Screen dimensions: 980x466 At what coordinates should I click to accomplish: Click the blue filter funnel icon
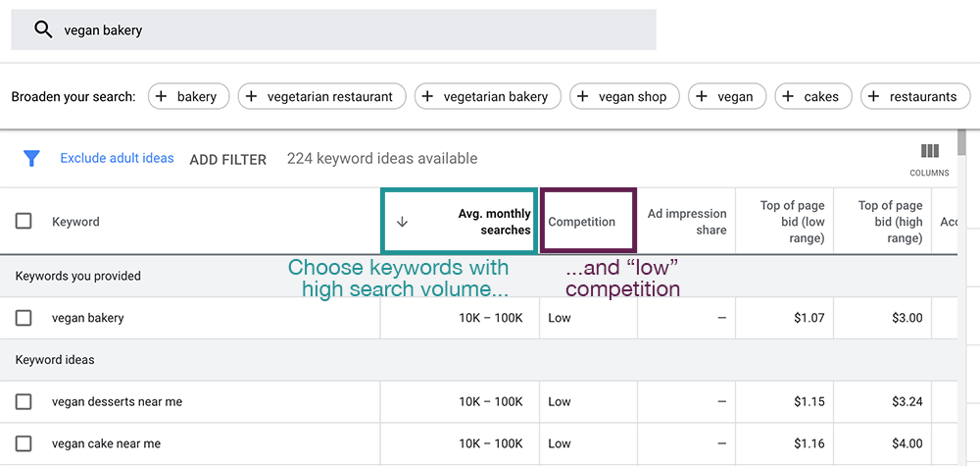[x=31, y=158]
